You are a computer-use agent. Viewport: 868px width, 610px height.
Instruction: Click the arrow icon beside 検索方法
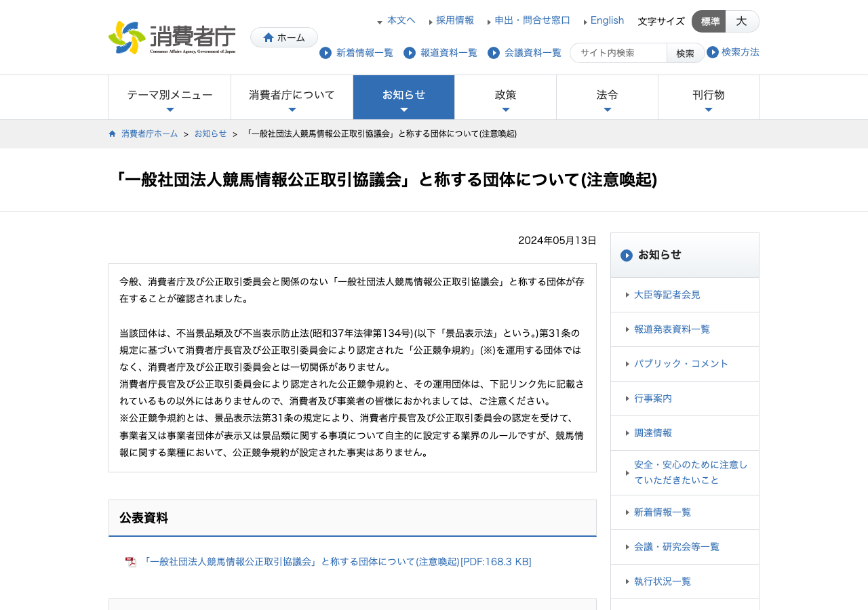point(713,52)
